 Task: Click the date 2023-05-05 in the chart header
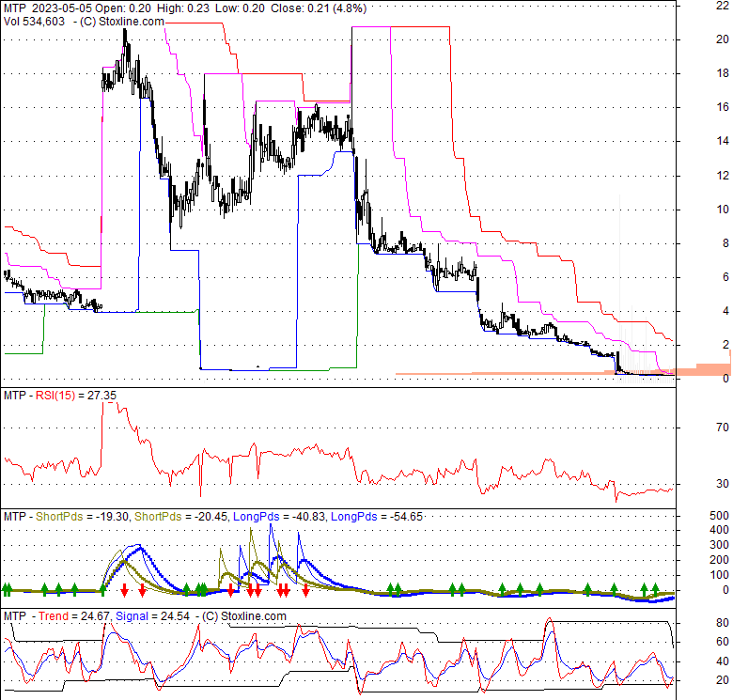pyautogui.click(x=62, y=8)
